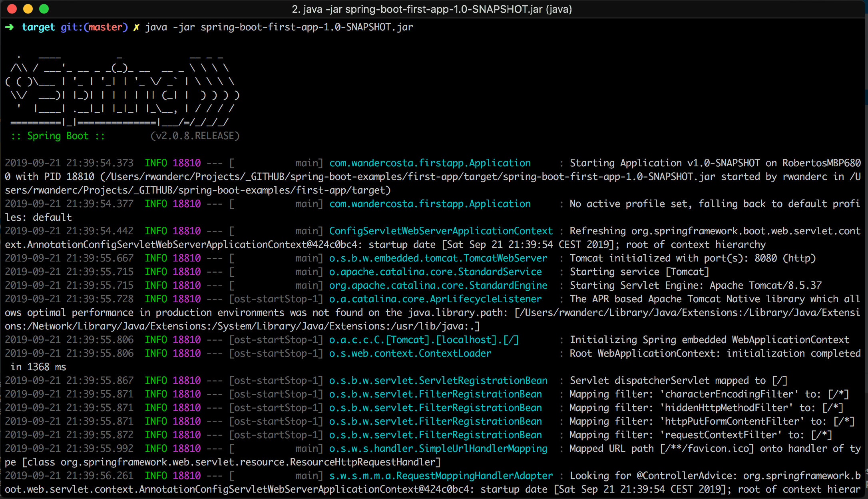Click the terminal window title text
Screen dimensions: 868x499
[x=432, y=9]
